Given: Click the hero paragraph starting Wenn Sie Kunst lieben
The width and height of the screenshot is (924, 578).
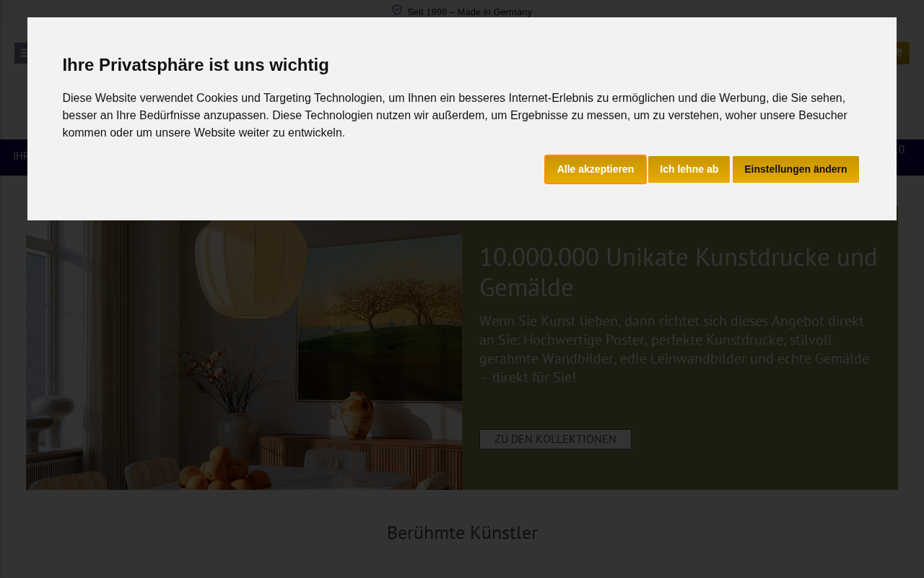Looking at the screenshot, I should [674, 349].
